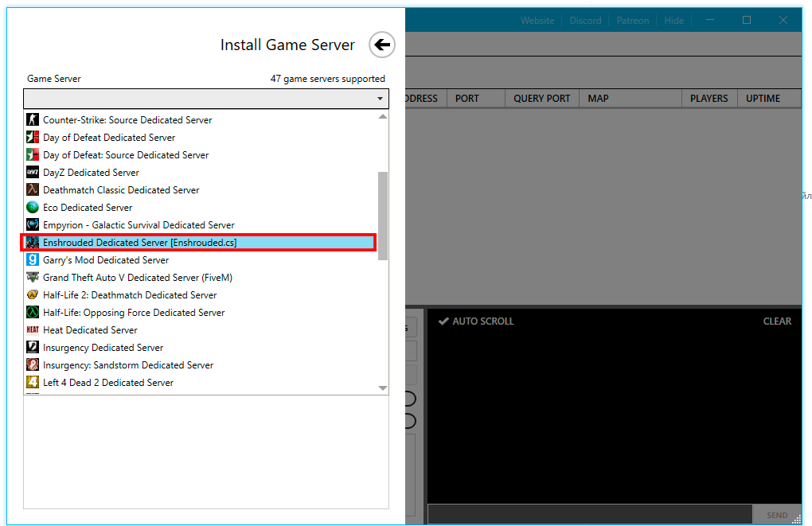Click the Left 4 Dead 2 icon

pos(33,383)
